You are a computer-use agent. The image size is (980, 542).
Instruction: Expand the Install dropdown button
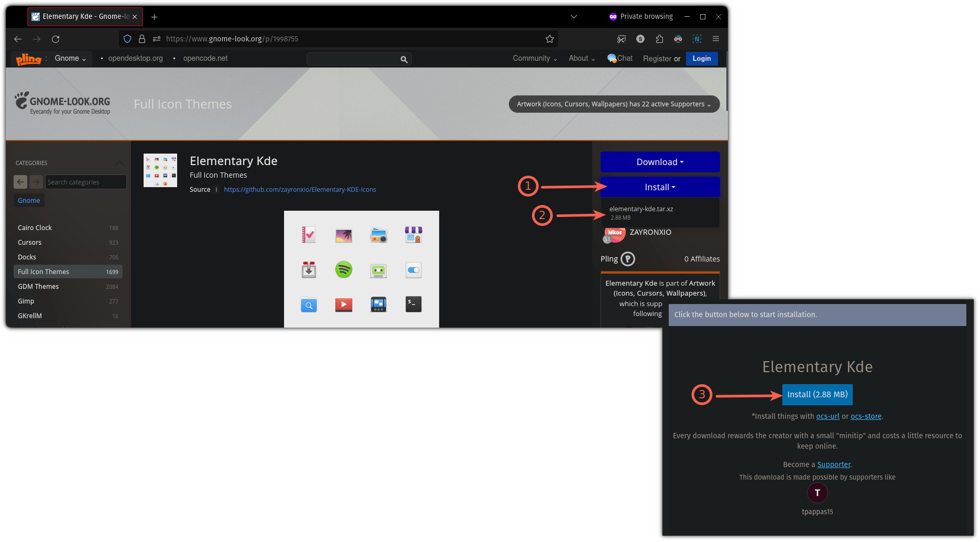click(660, 187)
